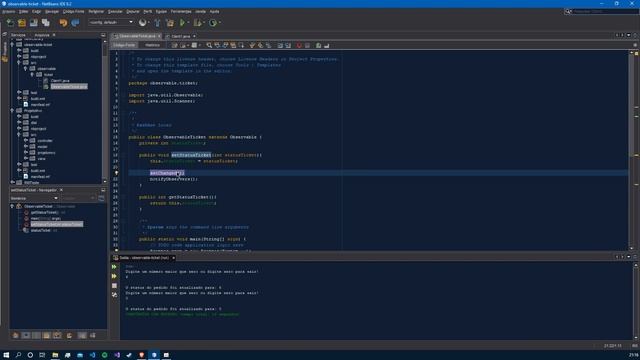Toggle Show Inherited Members in Navigator
The width and height of the screenshot is (640, 360).
[x=16, y=336]
